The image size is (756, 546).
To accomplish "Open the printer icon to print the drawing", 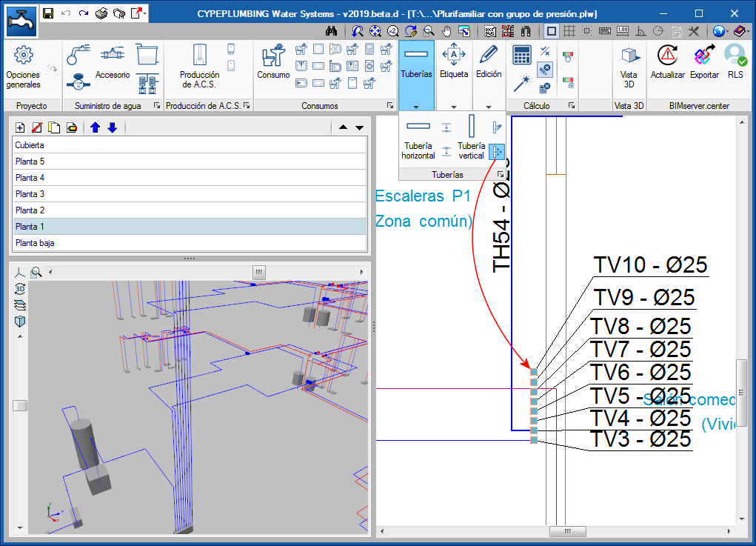I will click(x=101, y=13).
